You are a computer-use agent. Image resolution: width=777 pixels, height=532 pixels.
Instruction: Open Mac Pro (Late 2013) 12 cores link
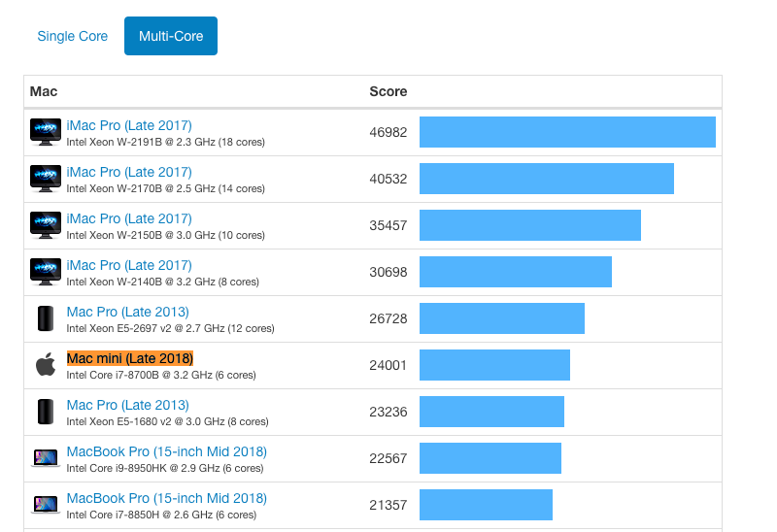[128, 312]
